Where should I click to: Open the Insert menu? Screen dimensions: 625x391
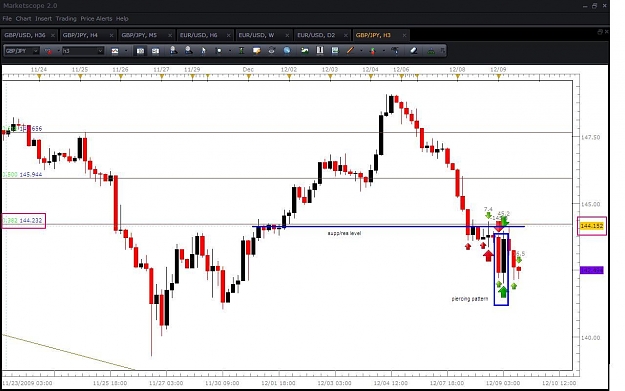(43, 19)
